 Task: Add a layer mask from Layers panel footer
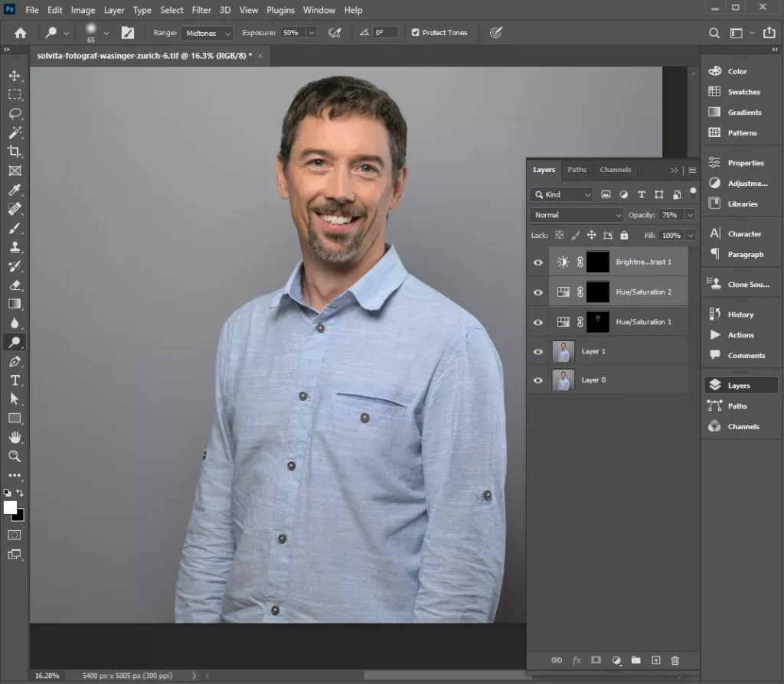point(596,660)
